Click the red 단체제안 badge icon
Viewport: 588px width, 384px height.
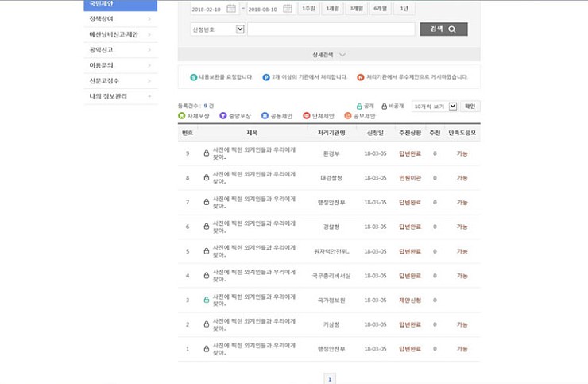pos(307,116)
